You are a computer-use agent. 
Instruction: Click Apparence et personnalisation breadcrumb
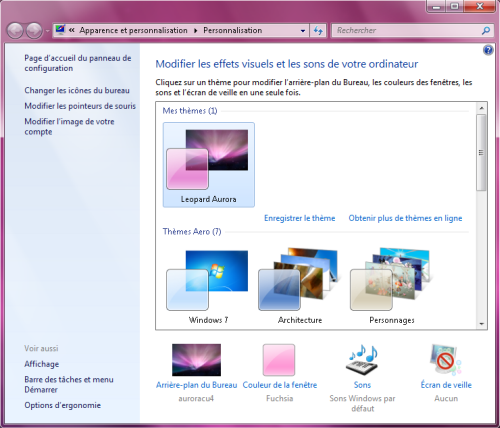[x=133, y=30]
